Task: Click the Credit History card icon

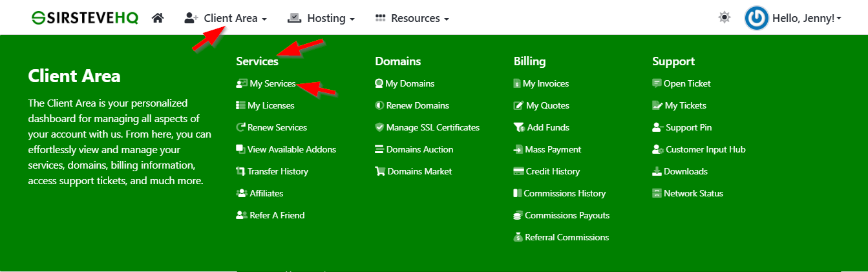Action: (518, 171)
